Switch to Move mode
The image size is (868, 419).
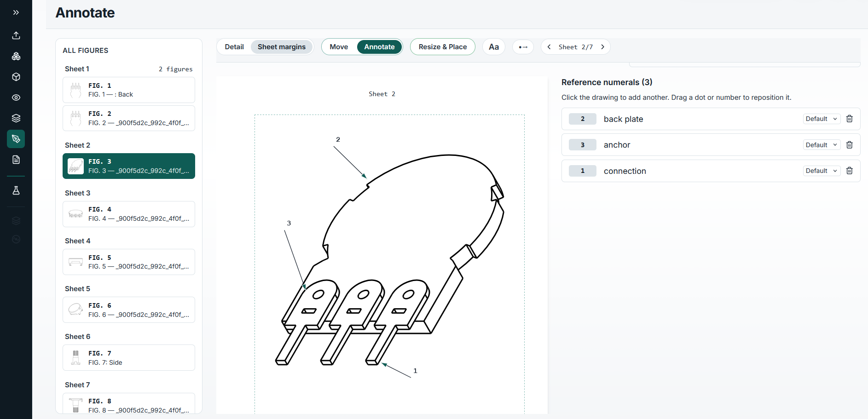point(339,47)
